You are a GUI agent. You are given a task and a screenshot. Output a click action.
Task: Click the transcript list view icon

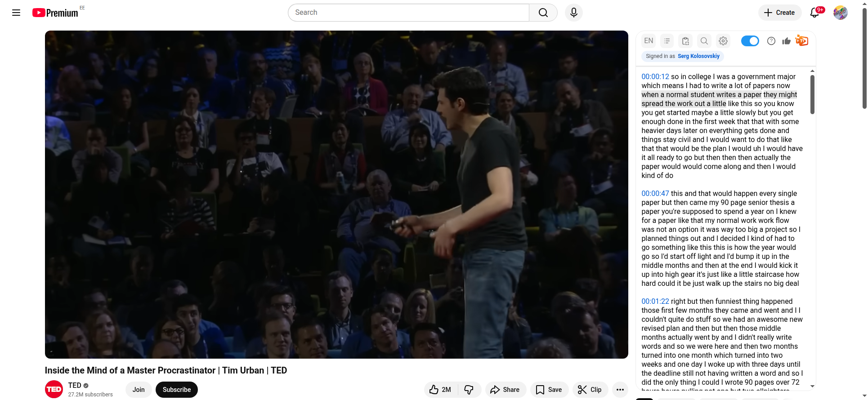[x=667, y=41]
